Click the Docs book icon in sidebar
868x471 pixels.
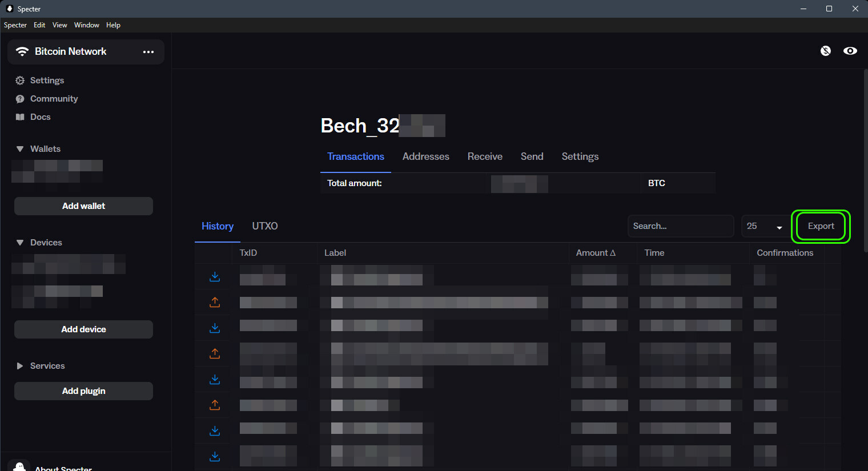pyautogui.click(x=20, y=117)
